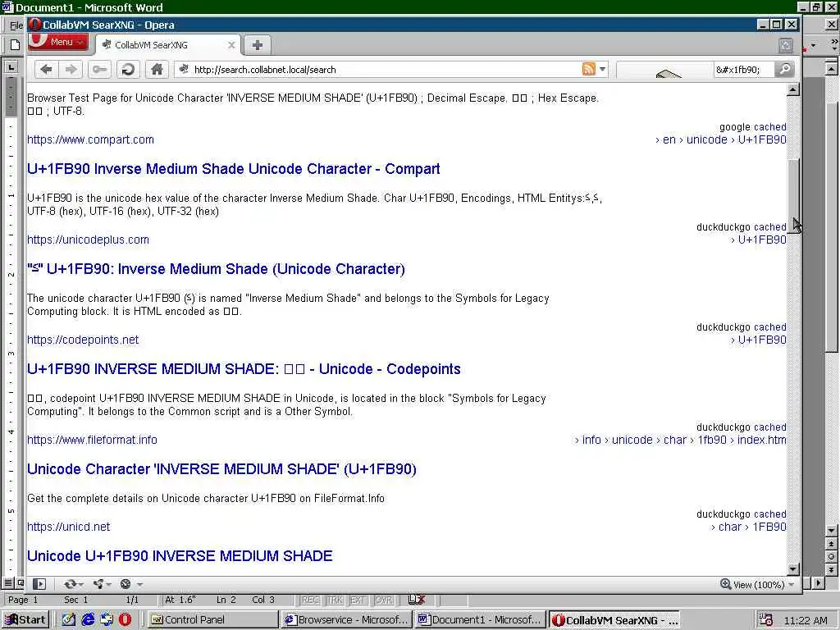Open the https://codepoints.net link

83,340
